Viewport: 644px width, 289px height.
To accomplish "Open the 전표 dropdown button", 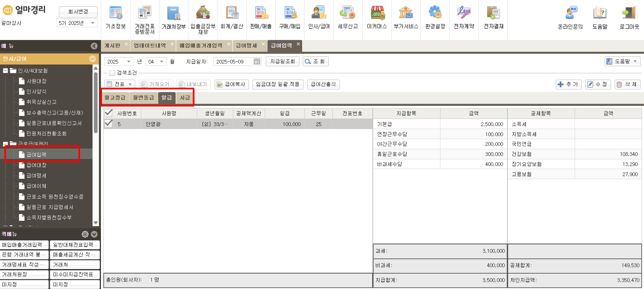I will (120, 84).
